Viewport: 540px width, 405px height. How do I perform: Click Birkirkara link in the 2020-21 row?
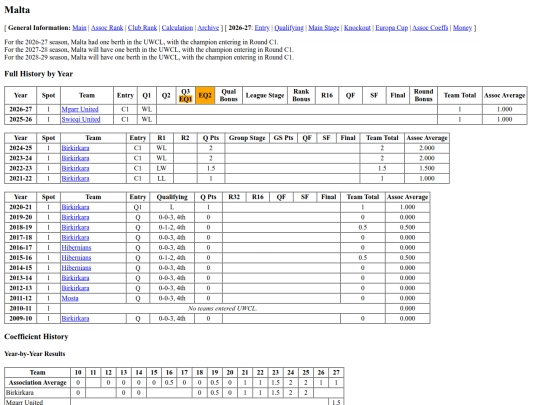pyautogui.click(x=75, y=207)
